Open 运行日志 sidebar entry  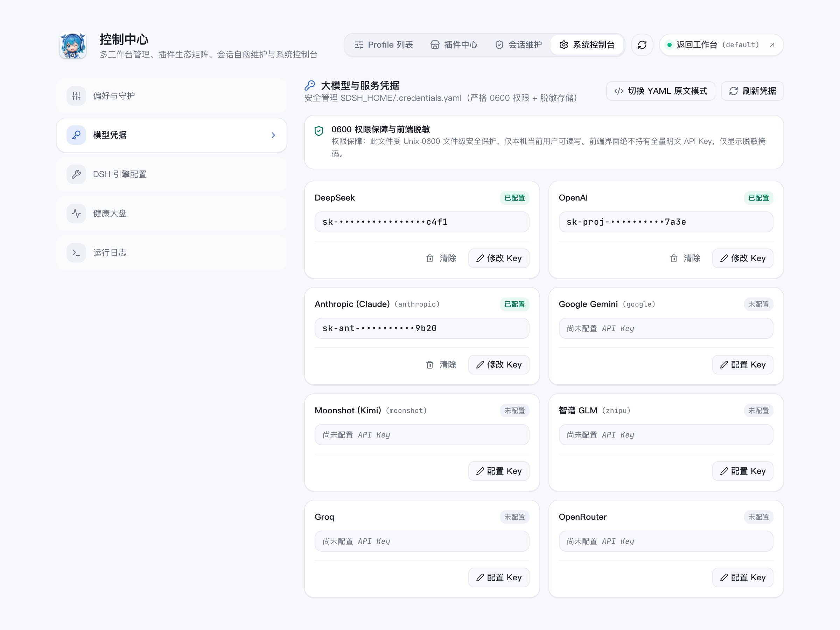[x=171, y=253]
